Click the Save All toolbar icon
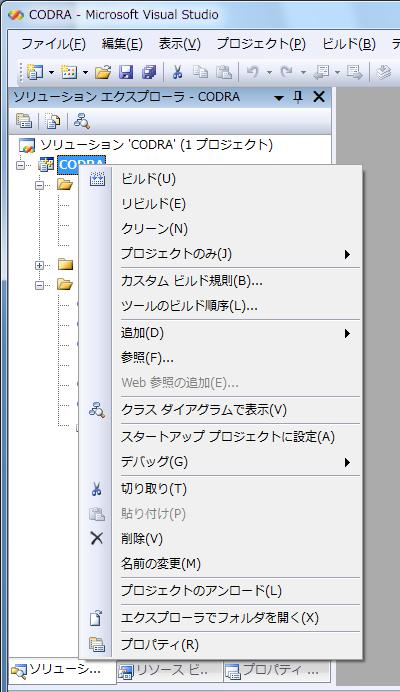Viewport: 400px width, 692px height. pyautogui.click(x=149, y=72)
